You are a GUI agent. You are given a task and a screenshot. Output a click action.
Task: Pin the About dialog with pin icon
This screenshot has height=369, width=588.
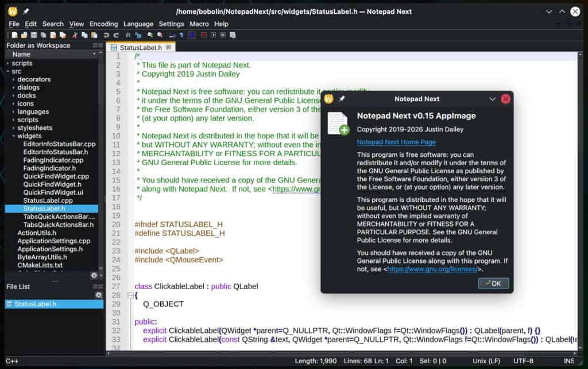[x=342, y=99]
